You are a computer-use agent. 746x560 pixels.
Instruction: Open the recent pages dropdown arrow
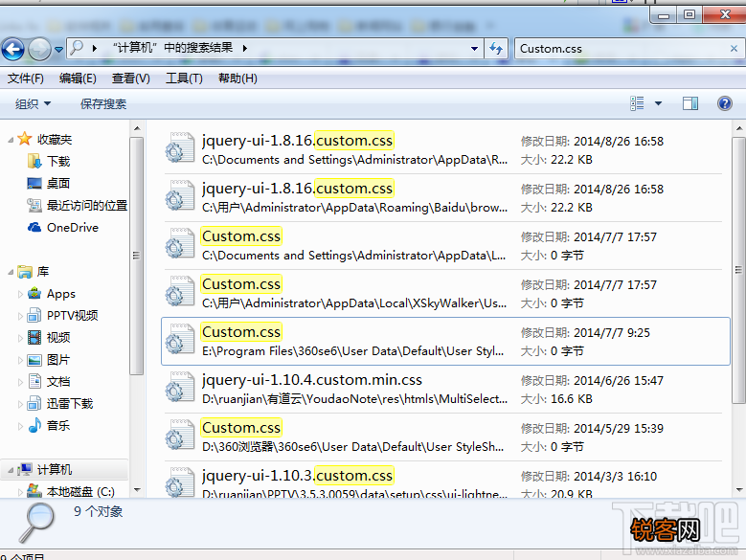pyautogui.click(x=58, y=50)
